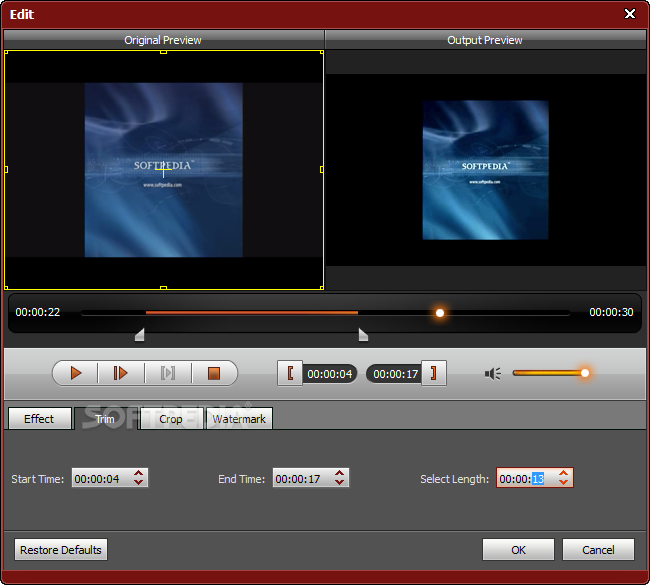Increase Start Time with up arrow
This screenshot has height=585, width=650.
(138, 473)
